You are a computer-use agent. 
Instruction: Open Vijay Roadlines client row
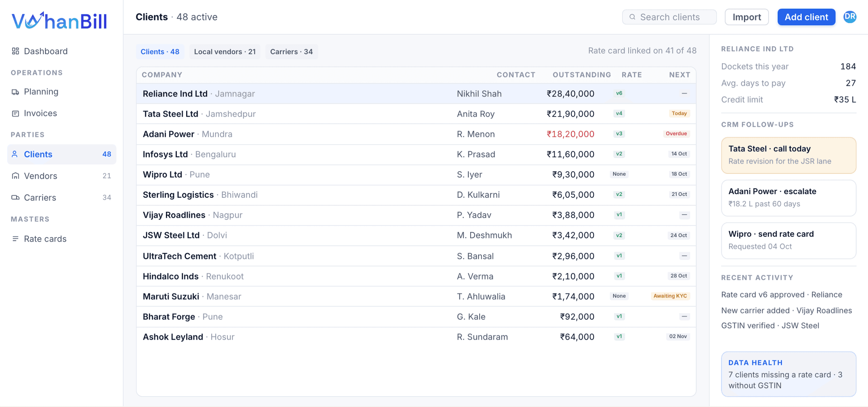point(416,215)
